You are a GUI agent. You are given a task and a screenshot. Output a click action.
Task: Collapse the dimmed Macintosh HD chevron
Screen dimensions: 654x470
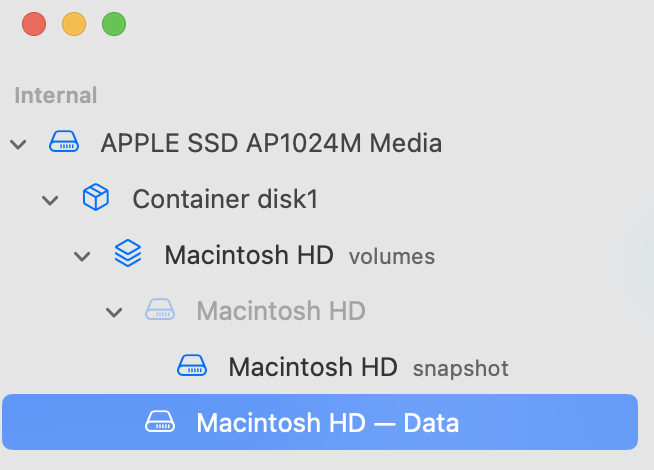(114, 312)
